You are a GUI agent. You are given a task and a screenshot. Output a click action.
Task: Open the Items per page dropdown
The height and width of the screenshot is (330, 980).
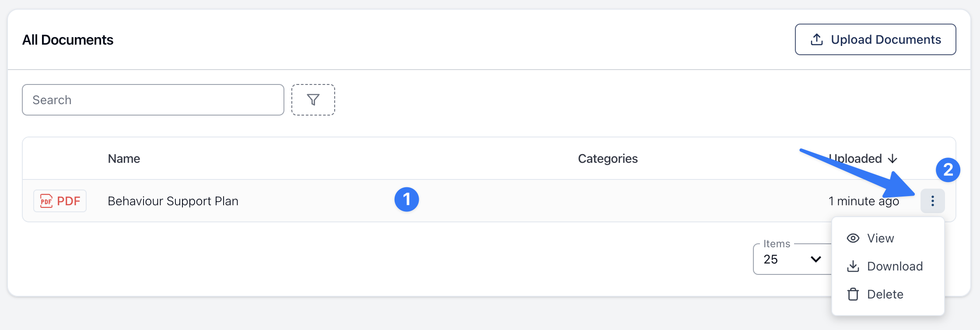[792, 259]
